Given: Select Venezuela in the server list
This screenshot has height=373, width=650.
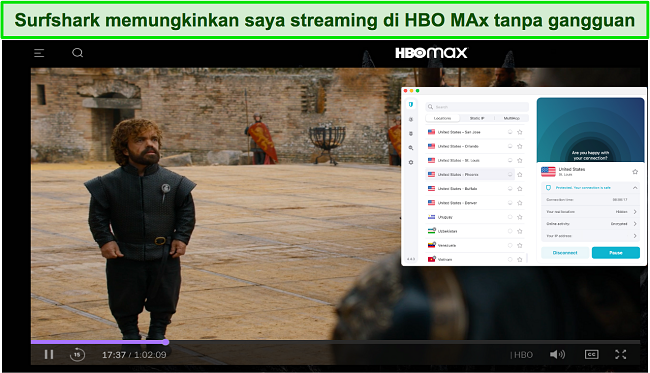Looking at the screenshot, I should (x=470, y=245).
